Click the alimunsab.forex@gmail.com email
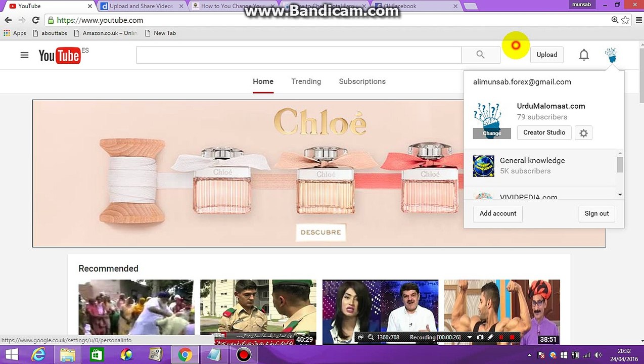The height and width of the screenshot is (364, 644). click(522, 82)
